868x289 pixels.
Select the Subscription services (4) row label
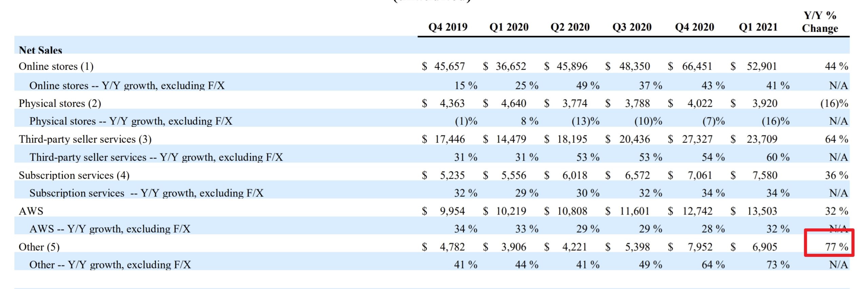pyautogui.click(x=74, y=175)
